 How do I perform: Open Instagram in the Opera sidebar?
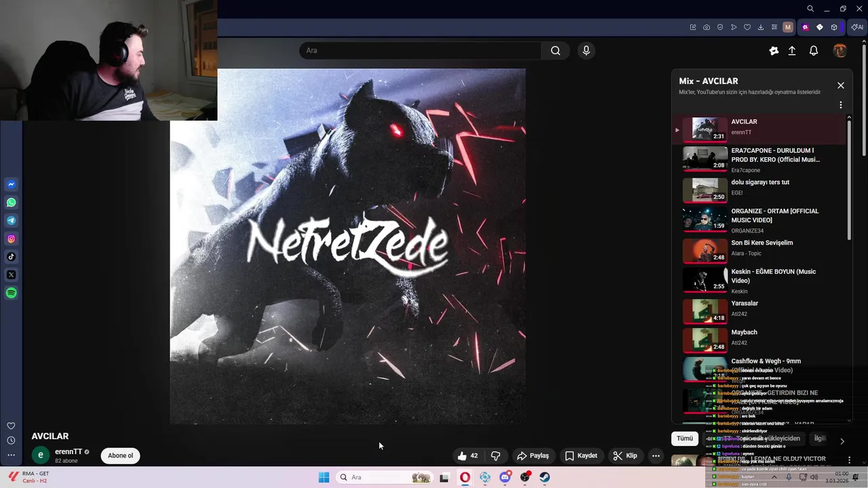point(11,239)
